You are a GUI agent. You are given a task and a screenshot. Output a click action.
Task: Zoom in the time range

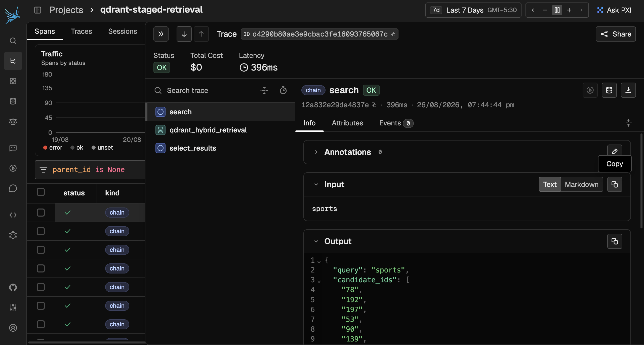(569, 10)
